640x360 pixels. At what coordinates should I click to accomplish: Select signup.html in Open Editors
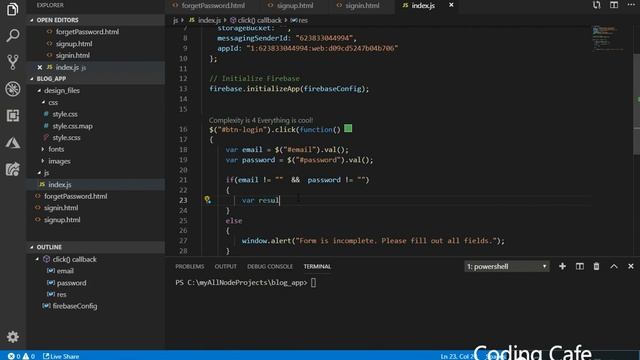click(x=74, y=44)
